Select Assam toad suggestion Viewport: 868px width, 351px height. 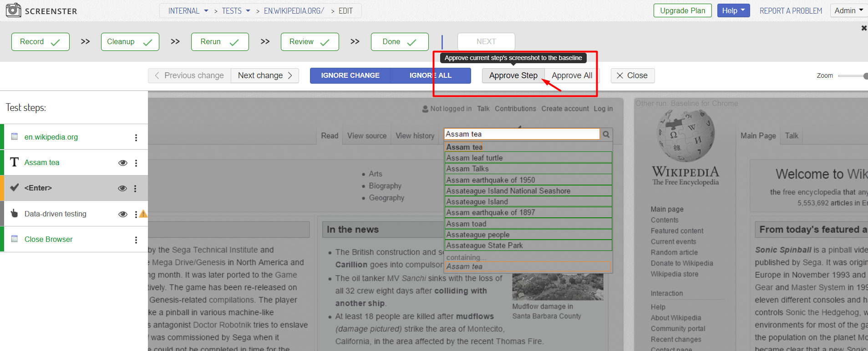coord(528,224)
